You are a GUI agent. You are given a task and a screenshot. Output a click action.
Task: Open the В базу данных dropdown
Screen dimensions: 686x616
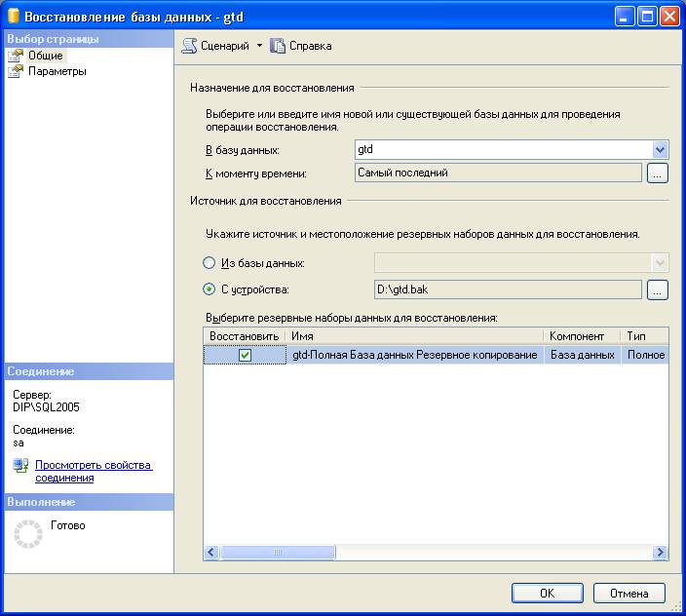(x=660, y=150)
